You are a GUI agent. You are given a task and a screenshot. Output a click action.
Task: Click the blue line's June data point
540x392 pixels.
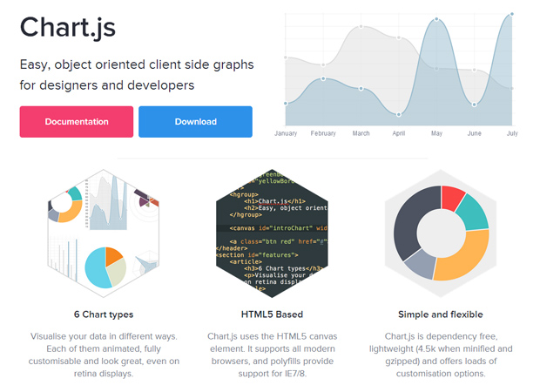click(474, 105)
